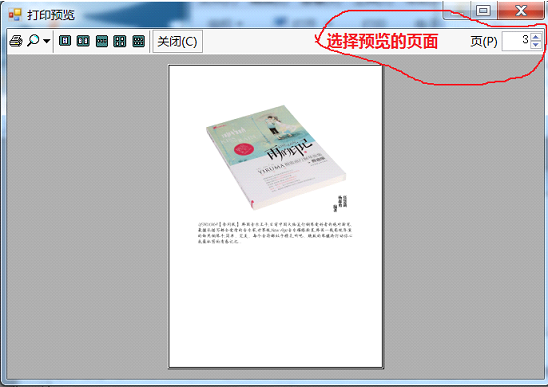Click the 打印预览 window title icon
The width and height of the screenshot is (548, 387).
pyautogui.click(x=15, y=14)
